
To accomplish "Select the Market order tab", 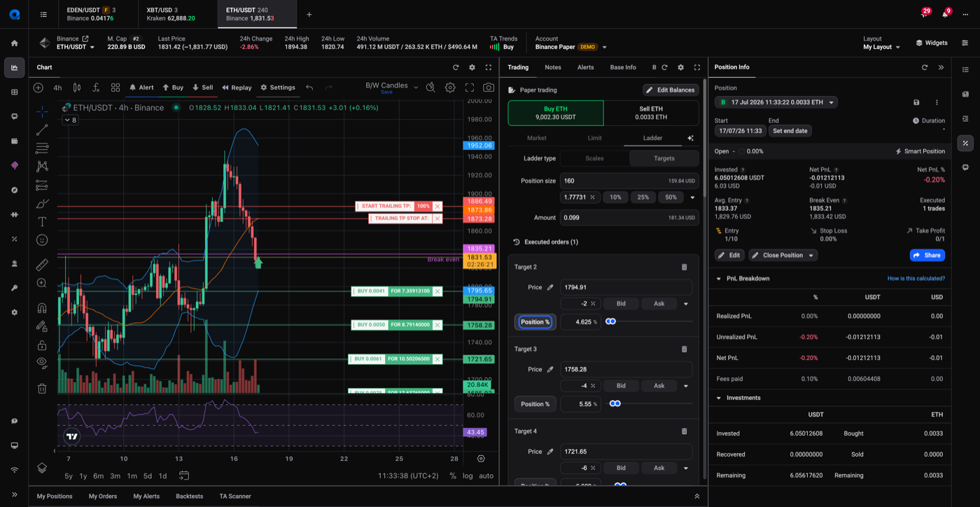I will coord(537,138).
